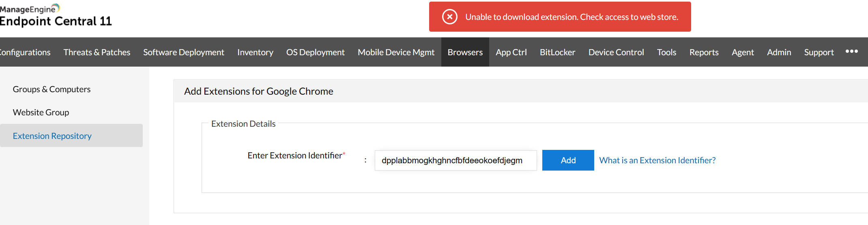This screenshot has height=225, width=868.
Task: Click the ManageEngine Endpoint Central logo
Action: (x=55, y=15)
